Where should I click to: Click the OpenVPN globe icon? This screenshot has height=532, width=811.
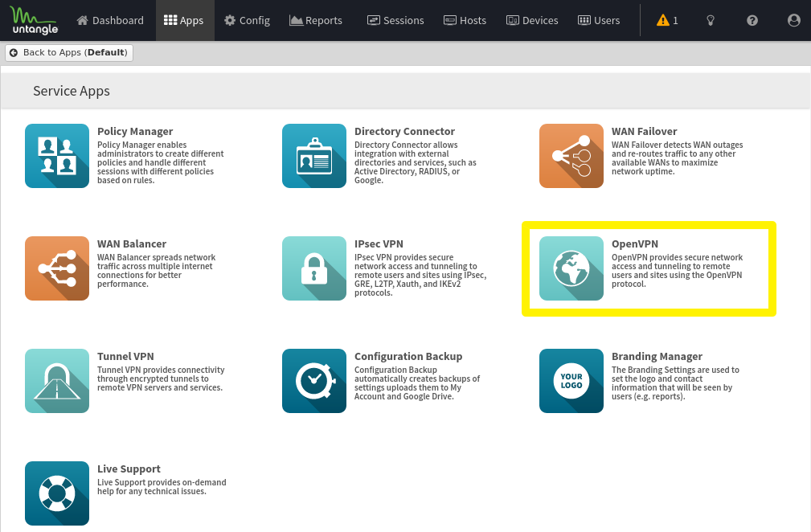[x=571, y=268]
